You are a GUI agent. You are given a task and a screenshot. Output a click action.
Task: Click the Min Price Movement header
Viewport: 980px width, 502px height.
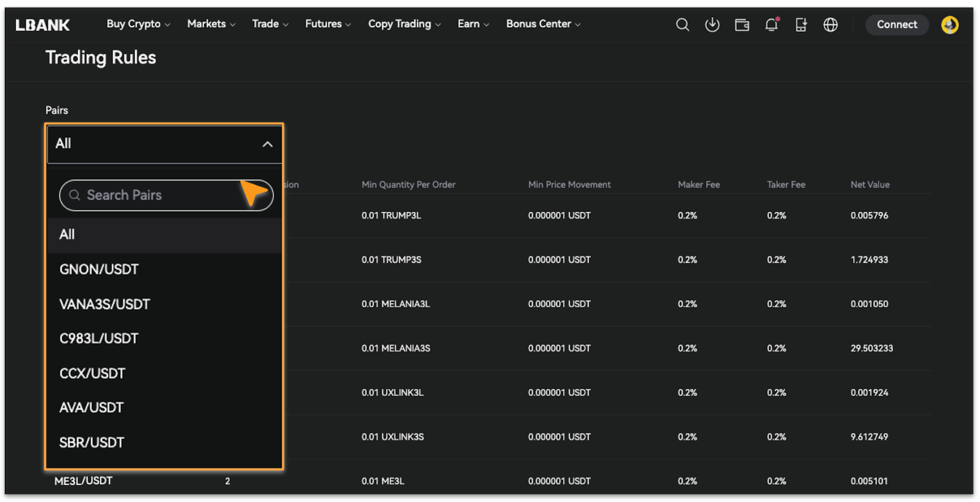(x=570, y=185)
